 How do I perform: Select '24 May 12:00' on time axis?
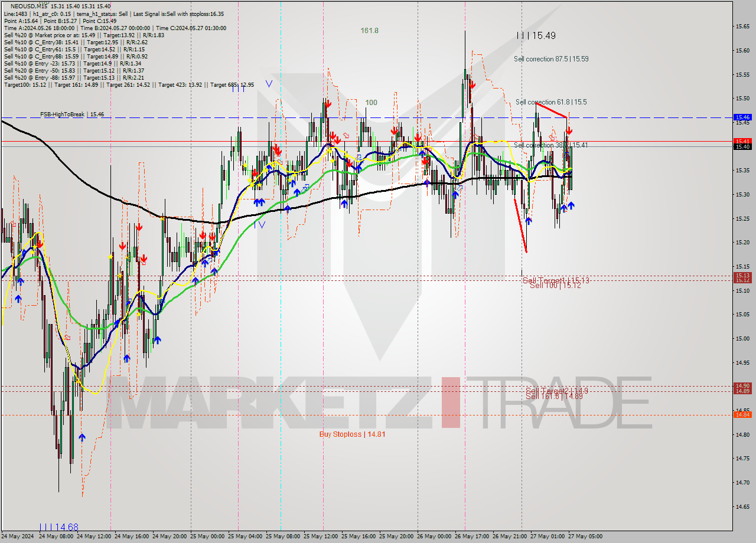pos(93,537)
